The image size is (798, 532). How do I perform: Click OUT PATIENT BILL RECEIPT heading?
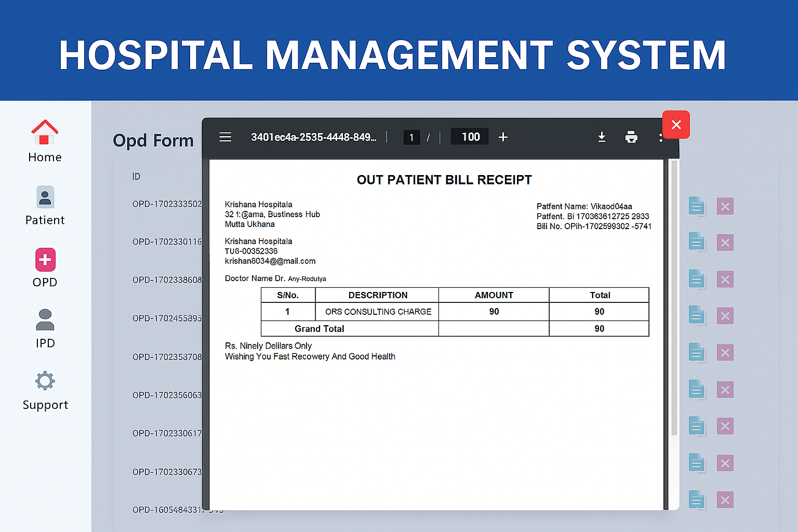(444, 180)
